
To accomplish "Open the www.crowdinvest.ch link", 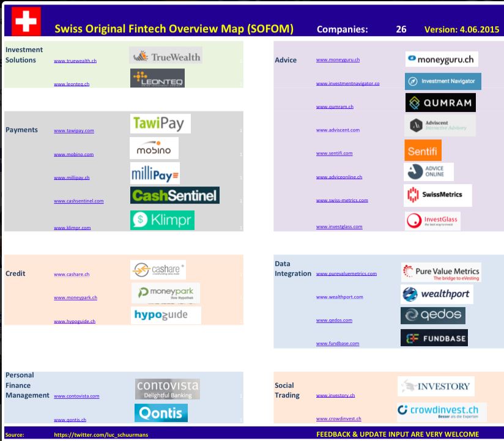I will click(x=338, y=418).
